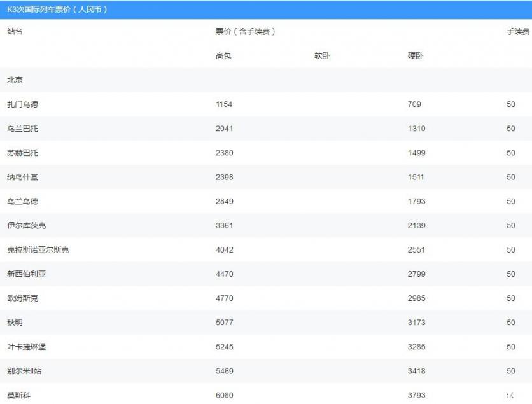This screenshot has height=404, width=532.
Task: Select 硬卧 price 3418
Action: (x=416, y=371)
